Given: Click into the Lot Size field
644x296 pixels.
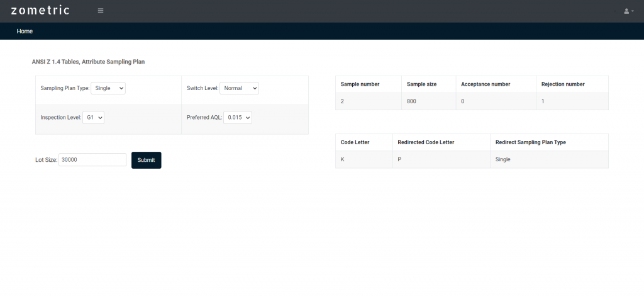Looking at the screenshot, I should click(x=92, y=160).
